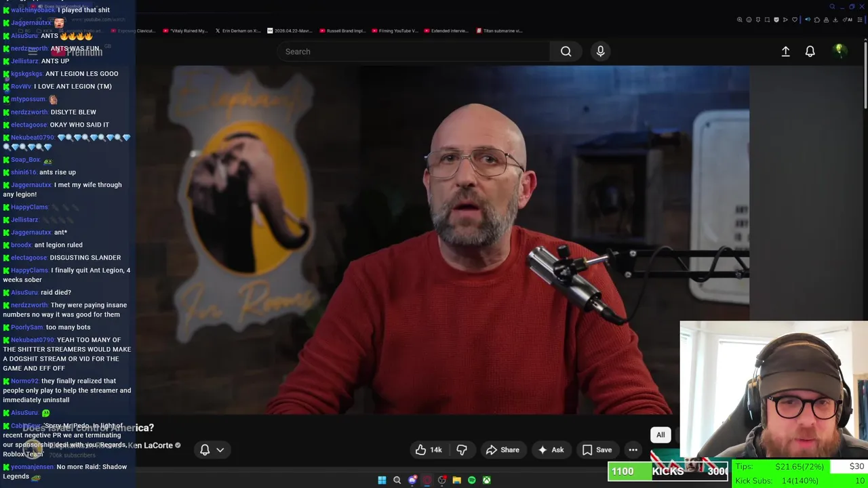Image resolution: width=868 pixels, height=488 pixels.
Task: Click chat message "too many bots"
Action: (x=68, y=327)
